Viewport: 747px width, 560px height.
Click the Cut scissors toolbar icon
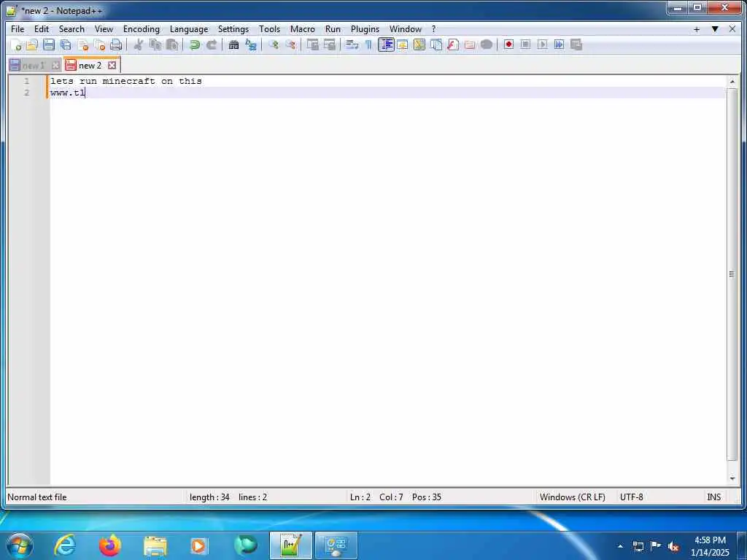click(138, 44)
